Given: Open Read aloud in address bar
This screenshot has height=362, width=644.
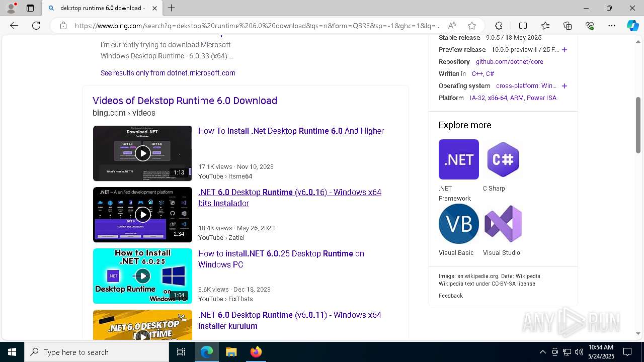Looking at the screenshot, I should click(452, 26).
